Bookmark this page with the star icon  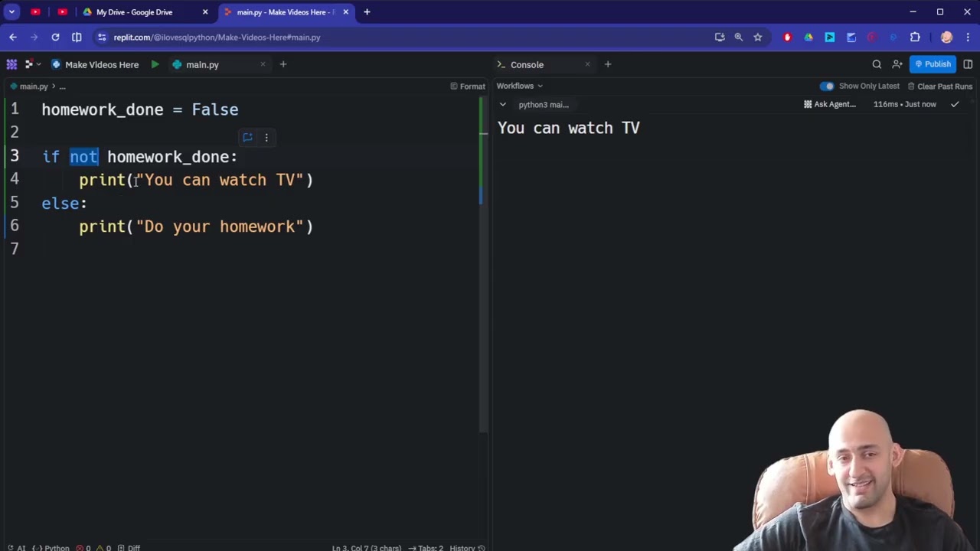coord(758,37)
